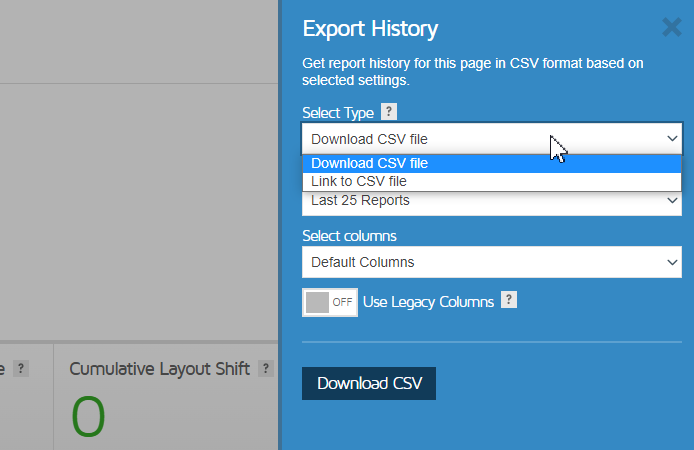
Task: Choose the highlighted Download CSV file option
Action: click(492, 163)
